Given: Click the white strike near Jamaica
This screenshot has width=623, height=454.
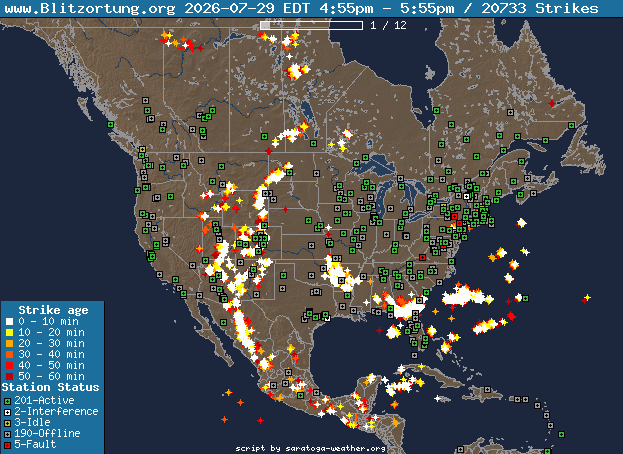Looking at the screenshot, I should [x=437, y=398].
